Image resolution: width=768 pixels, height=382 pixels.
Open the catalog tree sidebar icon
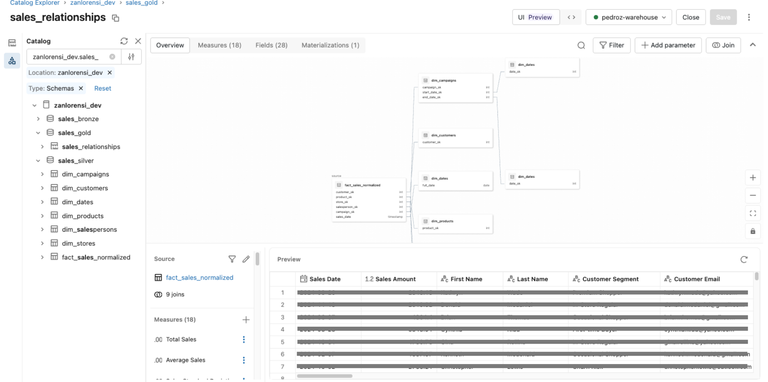tap(12, 61)
